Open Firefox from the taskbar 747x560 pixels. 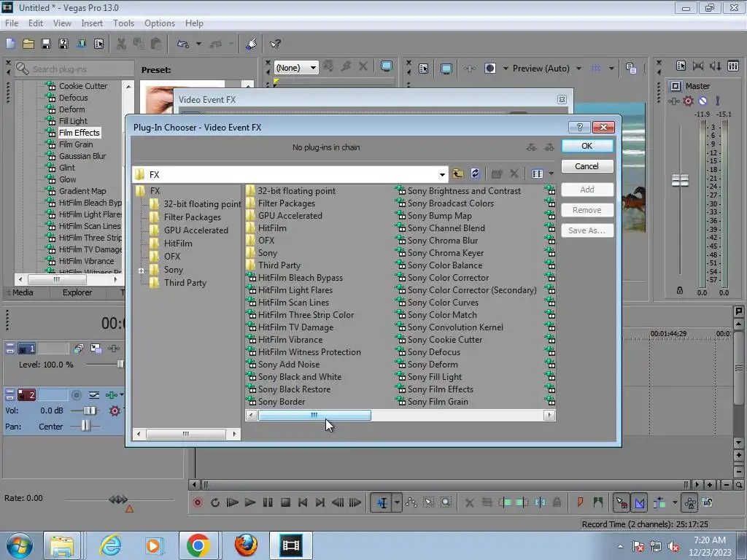click(246, 545)
